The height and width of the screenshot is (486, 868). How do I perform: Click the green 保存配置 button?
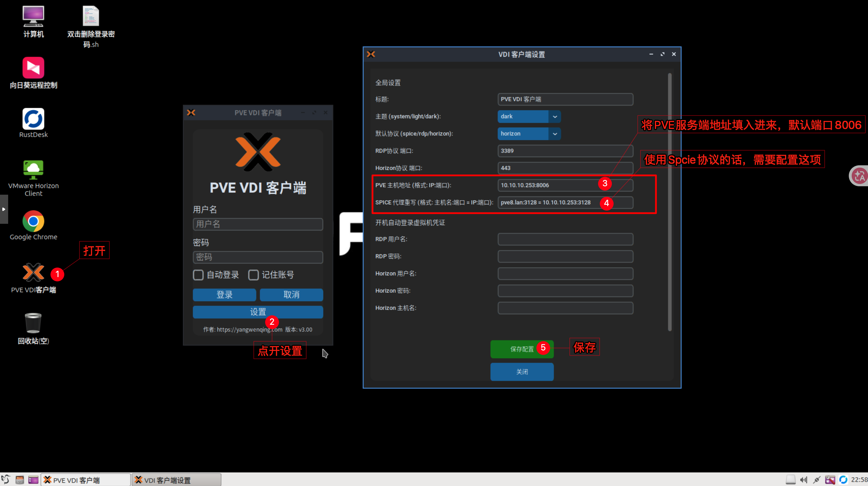pos(522,349)
